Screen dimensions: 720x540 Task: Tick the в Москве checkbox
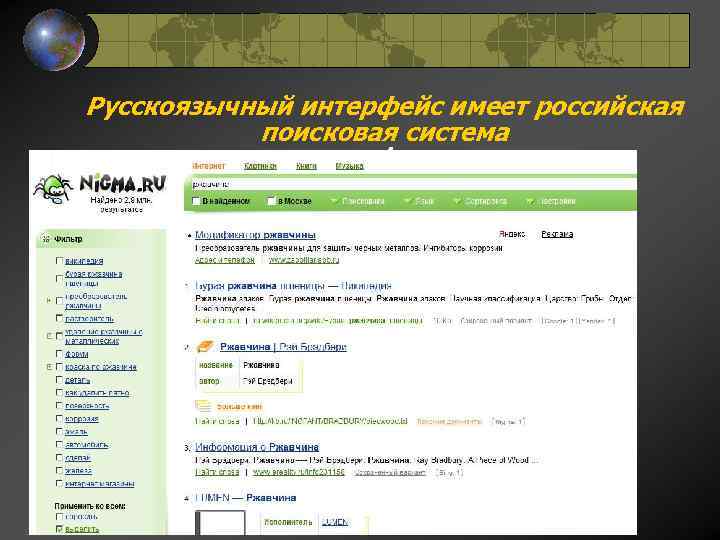[x=271, y=201]
